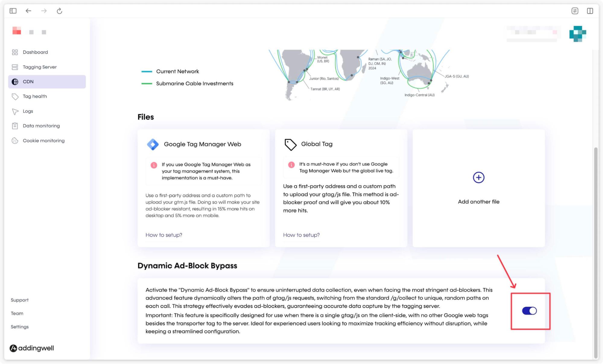The height and width of the screenshot is (364, 603).
Task: Click the Global Tag label icon
Action: [x=290, y=144]
